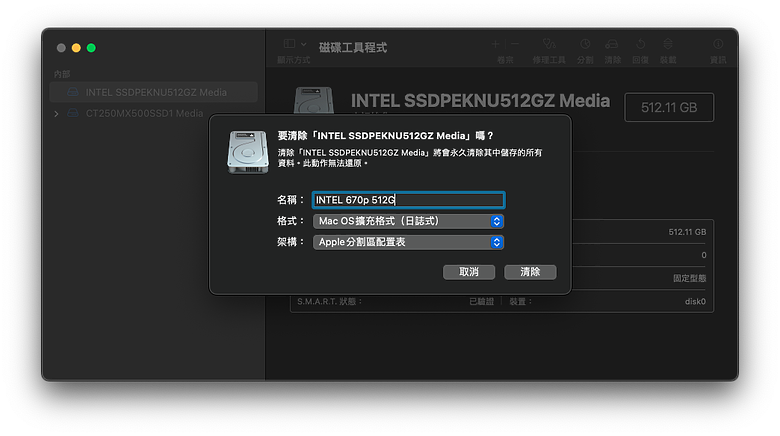Open the format (格式) dropdown
This screenshot has width=780, height=436.
(408, 221)
